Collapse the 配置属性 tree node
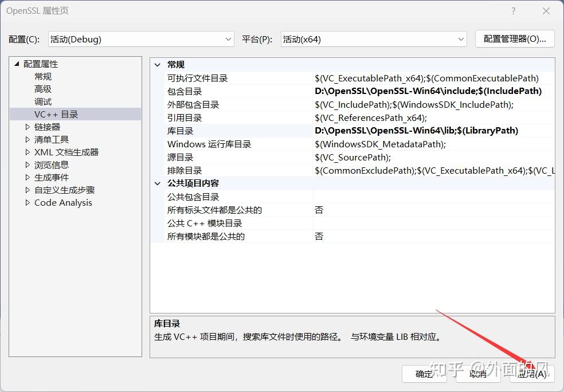564x392 pixels. [17, 64]
